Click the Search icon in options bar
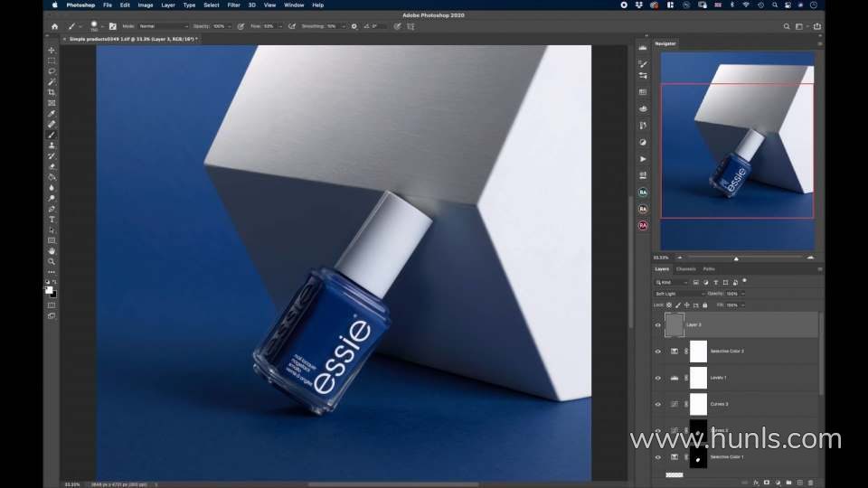 [786, 26]
